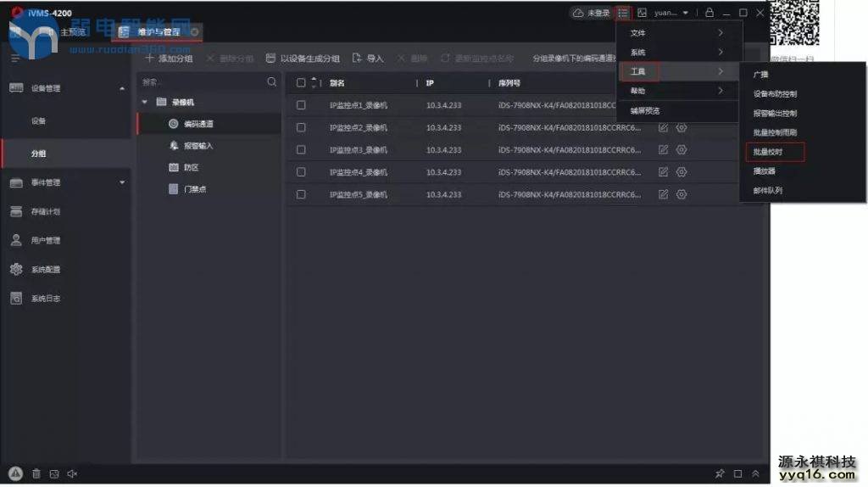Screen dimensions: 868x487
Task: Click the alarm warning icon in bottom bar
Action: pos(15,473)
